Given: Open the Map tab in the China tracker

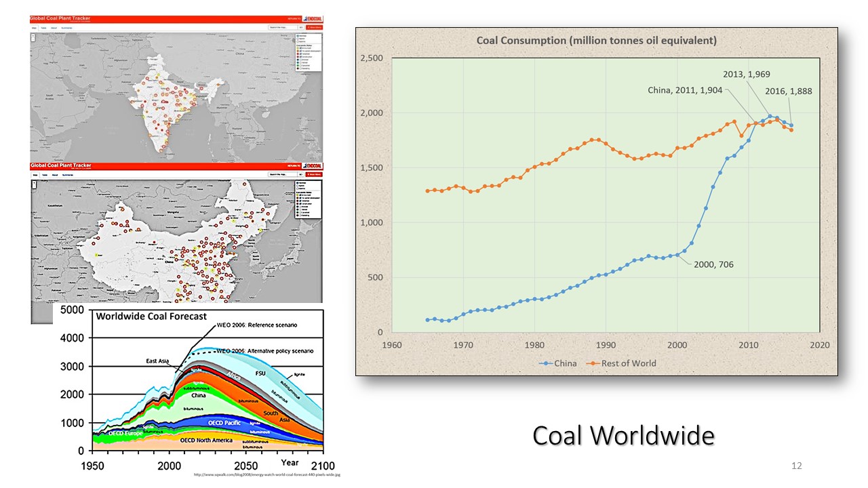Looking at the screenshot, I should pos(35,175).
